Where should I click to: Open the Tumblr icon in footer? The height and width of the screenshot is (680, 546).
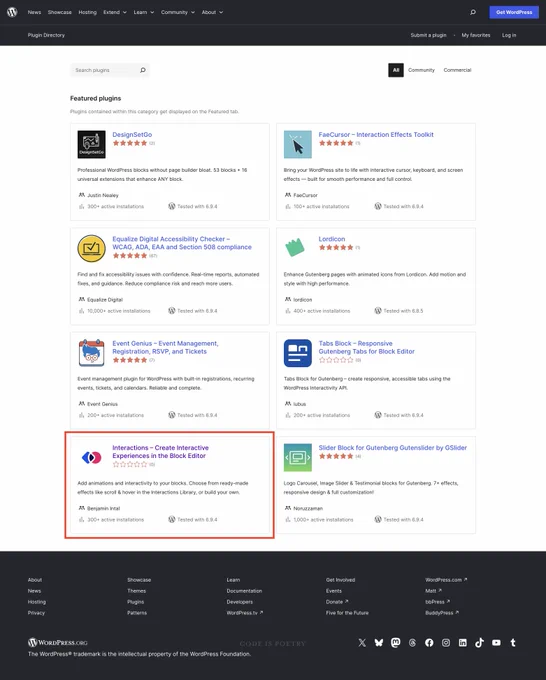click(x=513, y=643)
